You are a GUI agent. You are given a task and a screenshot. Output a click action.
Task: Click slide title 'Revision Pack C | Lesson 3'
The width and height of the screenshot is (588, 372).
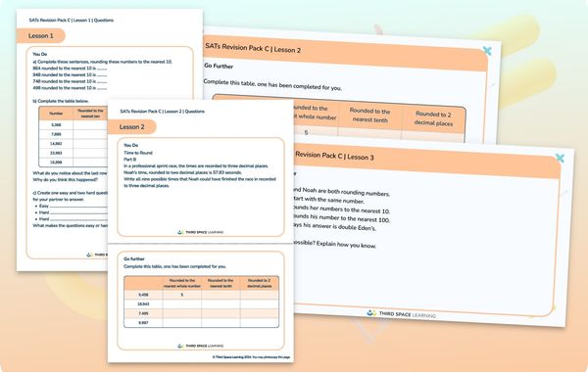(x=334, y=156)
